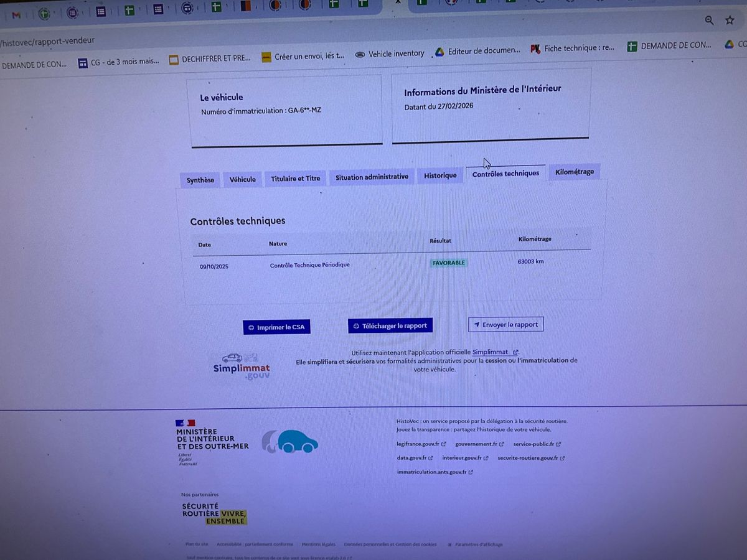Click the green FAVORABLE result badge
The image size is (747, 560).
(x=448, y=263)
